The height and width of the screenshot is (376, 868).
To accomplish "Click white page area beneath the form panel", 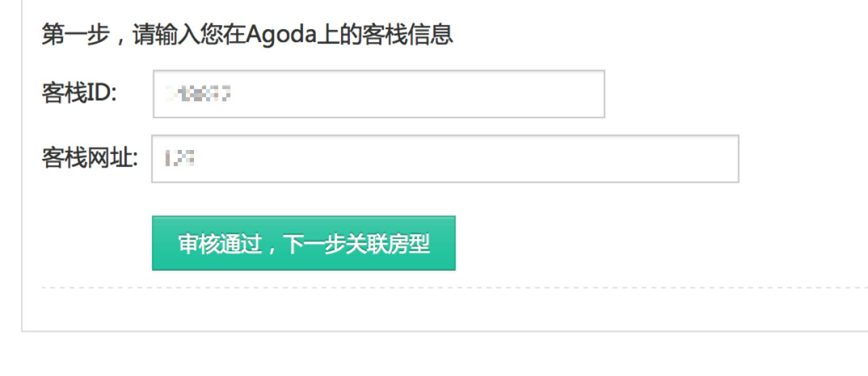I will pyautogui.click(x=434, y=354).
